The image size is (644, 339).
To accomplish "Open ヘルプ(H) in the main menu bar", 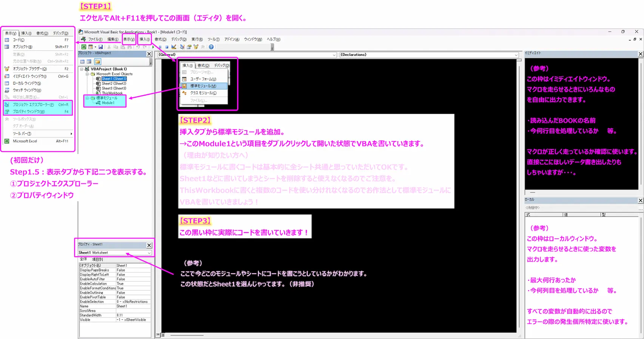I will pyautogui.click(x=274, y=39).
